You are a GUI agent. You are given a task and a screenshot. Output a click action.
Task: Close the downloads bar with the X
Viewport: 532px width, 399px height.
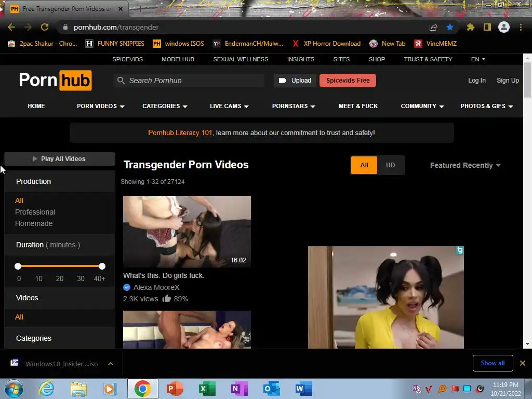523,363
